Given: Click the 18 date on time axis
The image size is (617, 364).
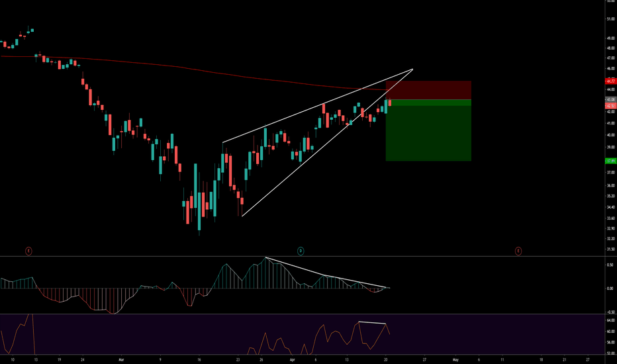Looking at the screenshot, I should 541,359.
